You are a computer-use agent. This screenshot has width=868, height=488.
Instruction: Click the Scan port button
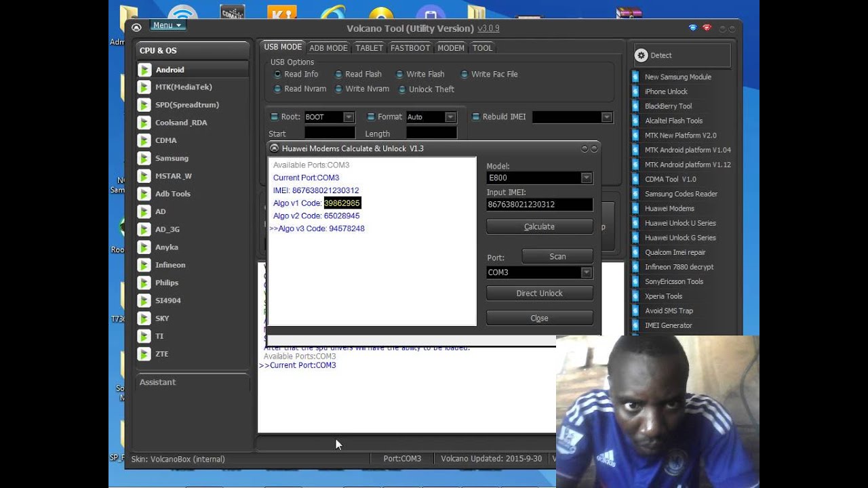point(557,256)
